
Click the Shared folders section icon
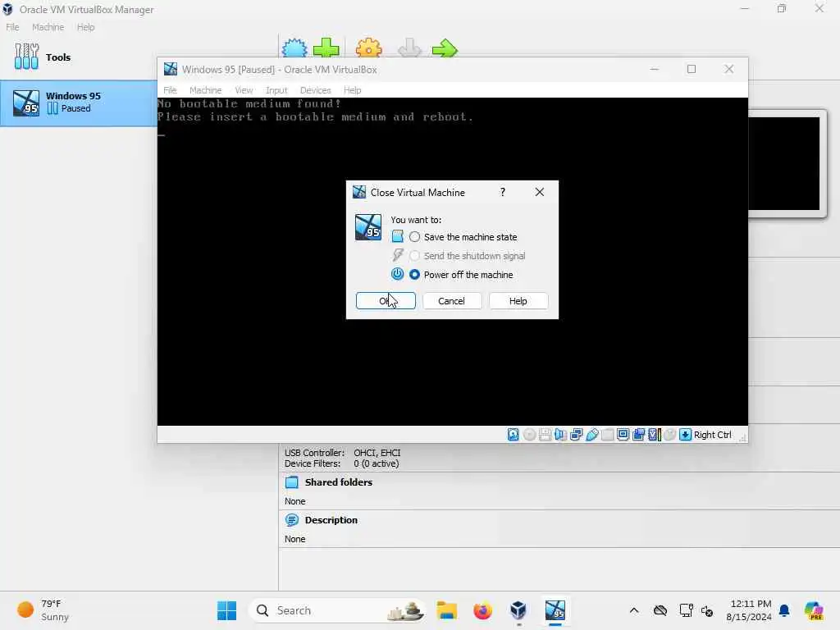pyautogui.click(x=292, y=482)
